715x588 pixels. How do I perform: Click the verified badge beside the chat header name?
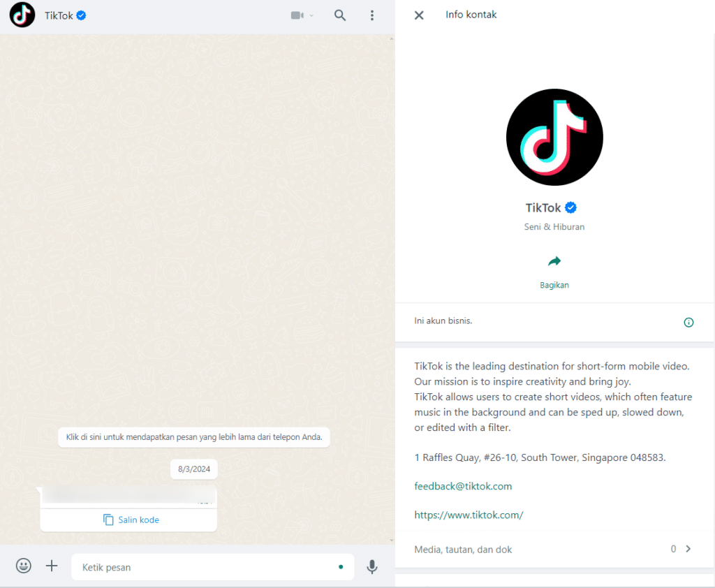point(81,15)
